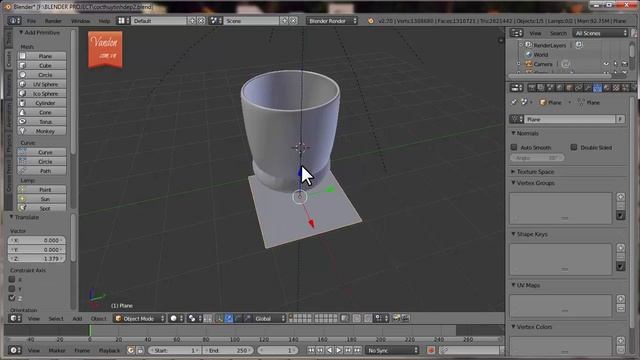Viewport: 640px width, 360px height.
Task: Play the animation in reverse
Action: coord(329,350)
